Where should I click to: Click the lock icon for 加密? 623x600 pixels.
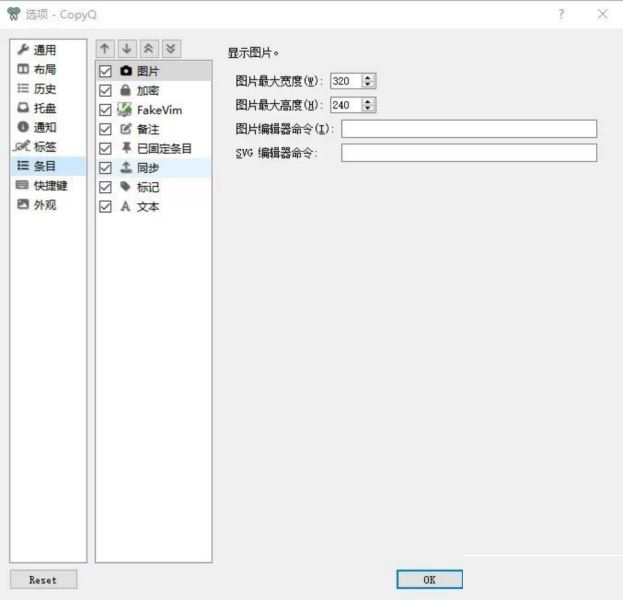[126, 90]
